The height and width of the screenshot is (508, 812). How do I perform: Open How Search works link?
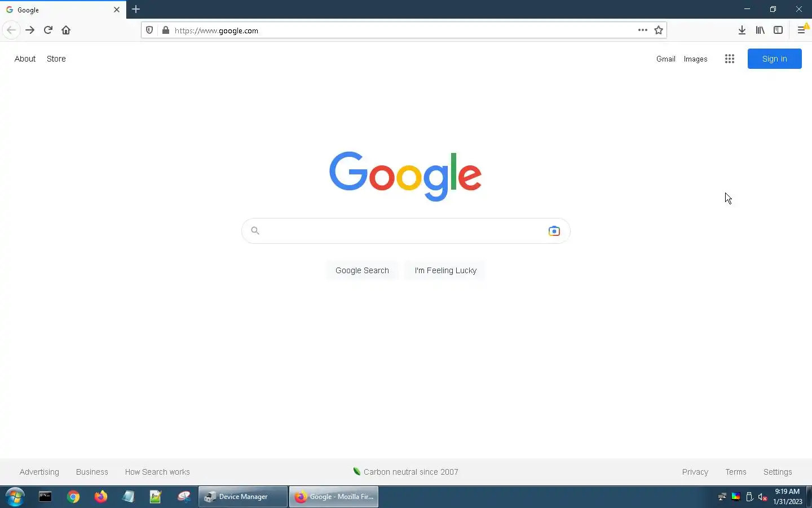[x=157, y=472]
